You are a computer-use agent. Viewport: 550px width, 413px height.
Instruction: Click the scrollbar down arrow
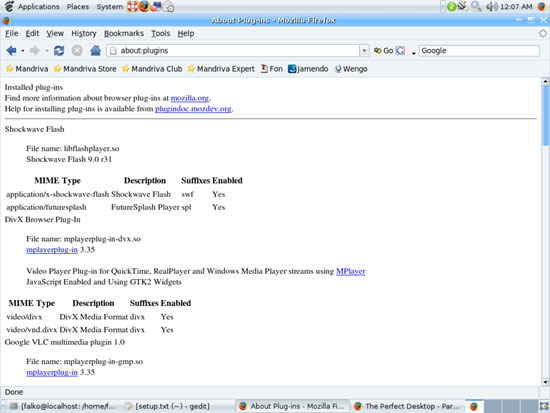point(545,382)
